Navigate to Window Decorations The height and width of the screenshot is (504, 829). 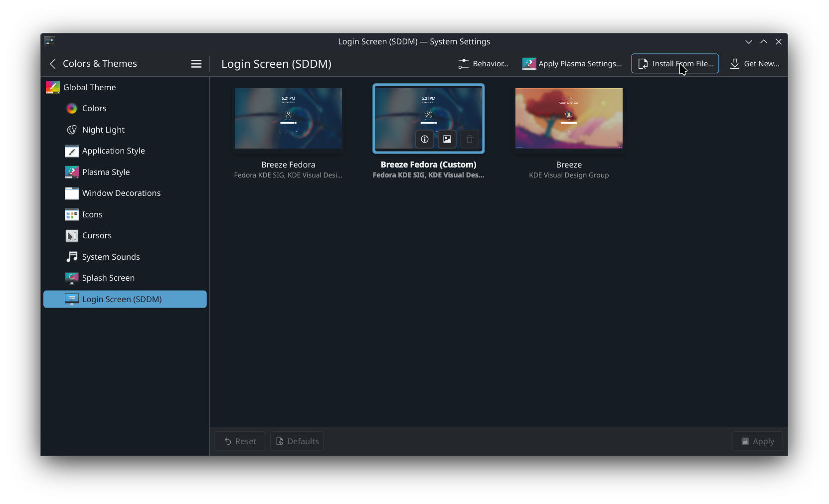125,193
